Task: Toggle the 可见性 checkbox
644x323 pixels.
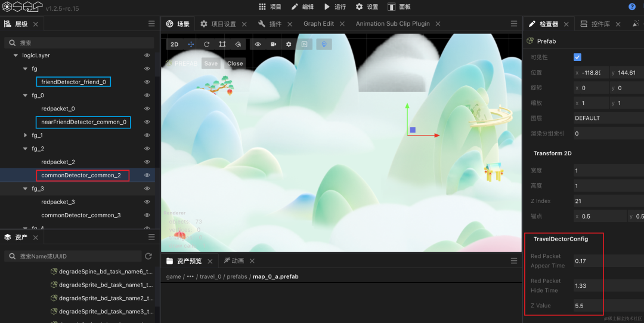Action: point(577,57)
